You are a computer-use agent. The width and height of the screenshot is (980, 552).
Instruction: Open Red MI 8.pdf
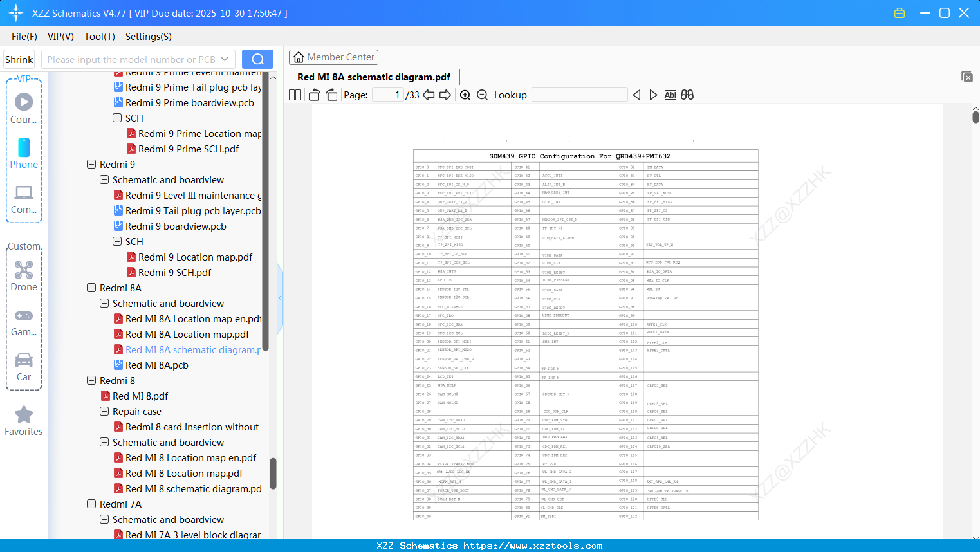pos(134,396)
